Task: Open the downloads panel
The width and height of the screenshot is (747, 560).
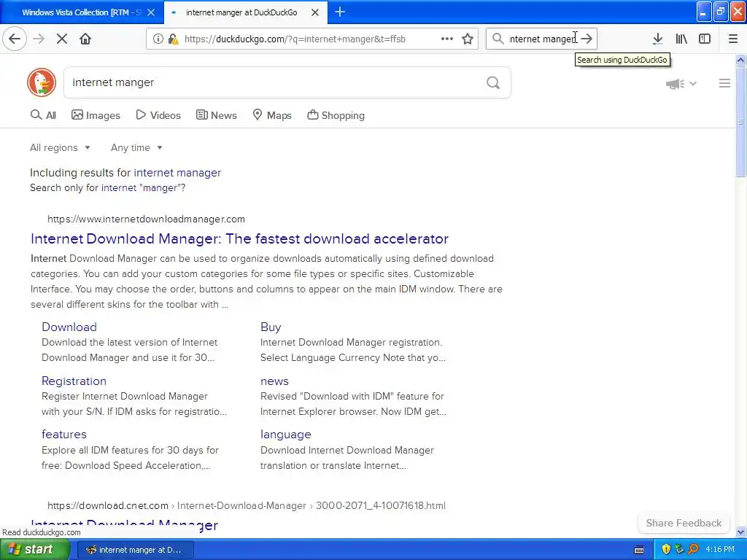Action: 657,39
